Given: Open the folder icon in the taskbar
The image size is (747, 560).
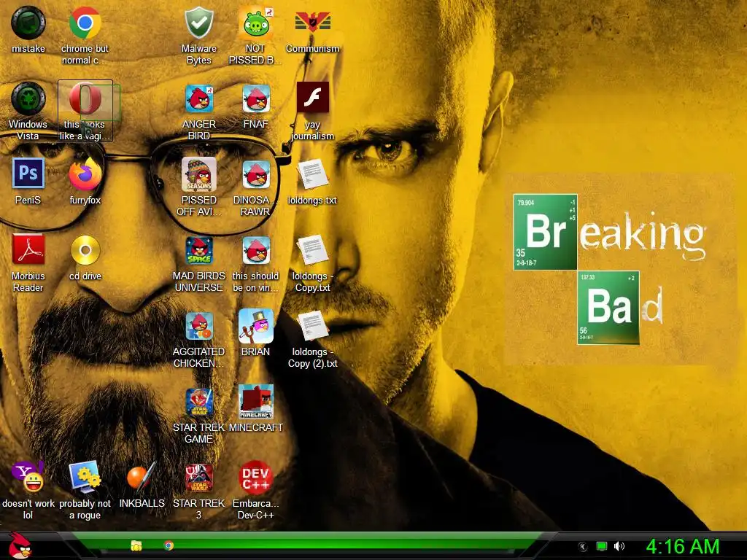Looking at the screenshot, I should click(x=136, y=545).
